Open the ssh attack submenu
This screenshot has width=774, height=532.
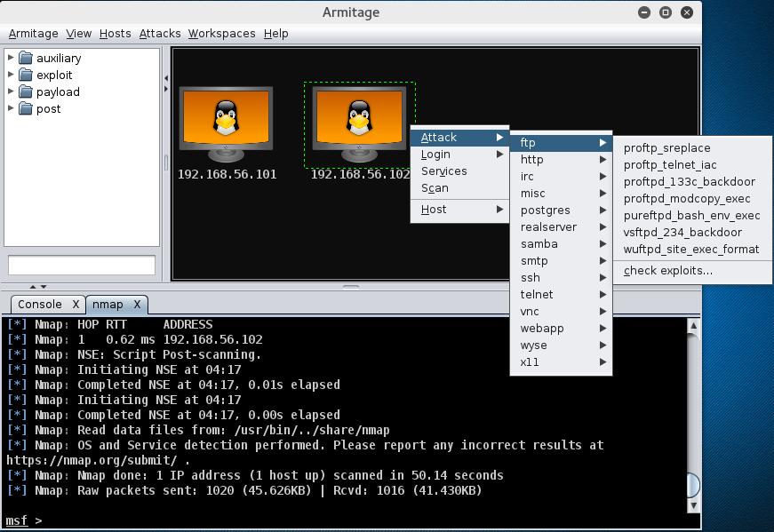[562, 278]
